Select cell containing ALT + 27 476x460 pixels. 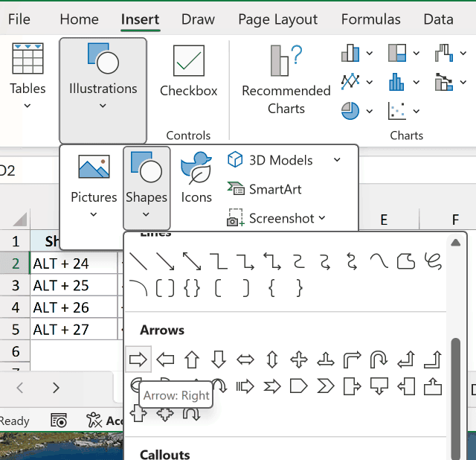point(74,329)
